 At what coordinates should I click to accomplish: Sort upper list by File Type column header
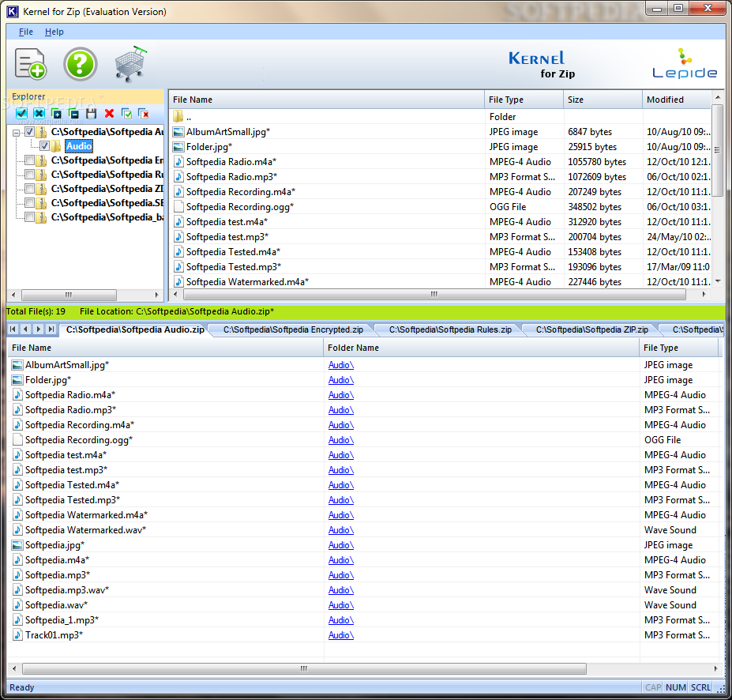coord(524,100)
